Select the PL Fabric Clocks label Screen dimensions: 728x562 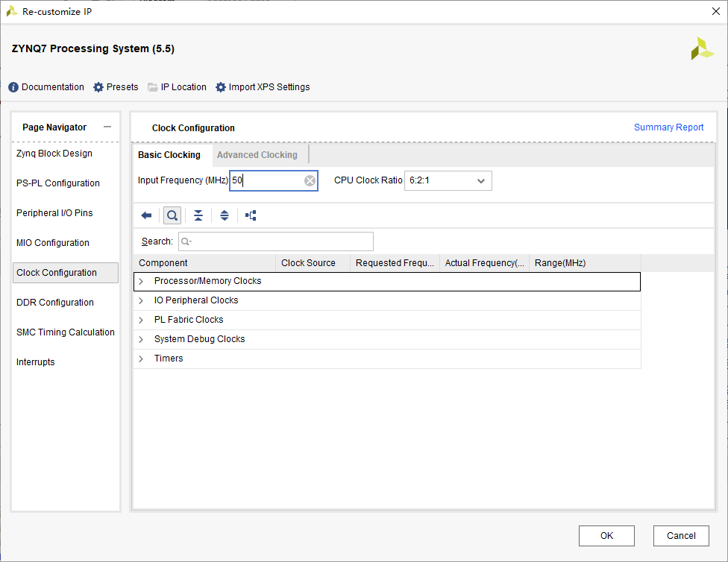click(x=189, y=320)
